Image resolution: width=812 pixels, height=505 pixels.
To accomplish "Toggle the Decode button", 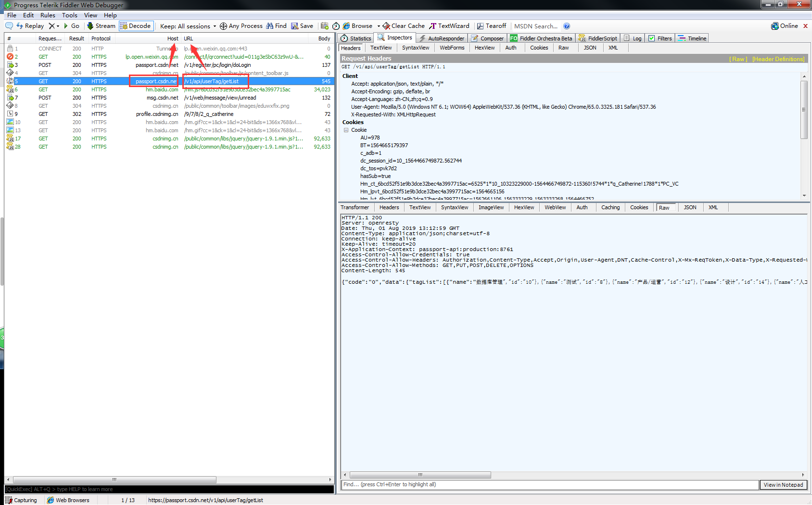I will (x=136, y=26).
